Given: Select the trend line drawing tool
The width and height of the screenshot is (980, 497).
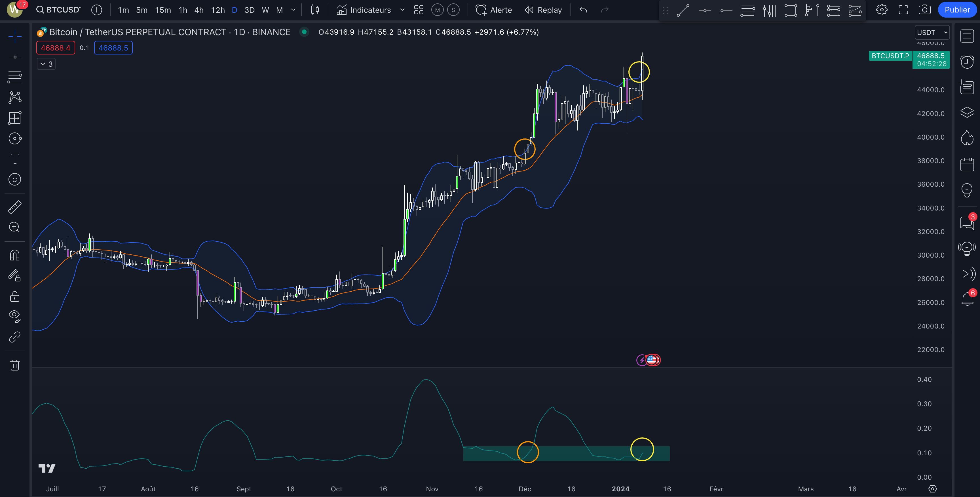Looking at the screenshot, I should coord(15,57).
